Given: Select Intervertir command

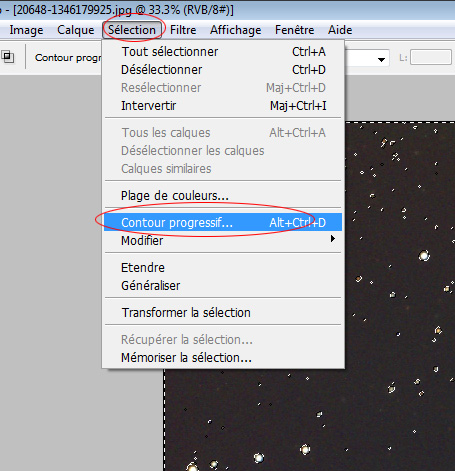Looking at the screenshot, I should [223, 106].
